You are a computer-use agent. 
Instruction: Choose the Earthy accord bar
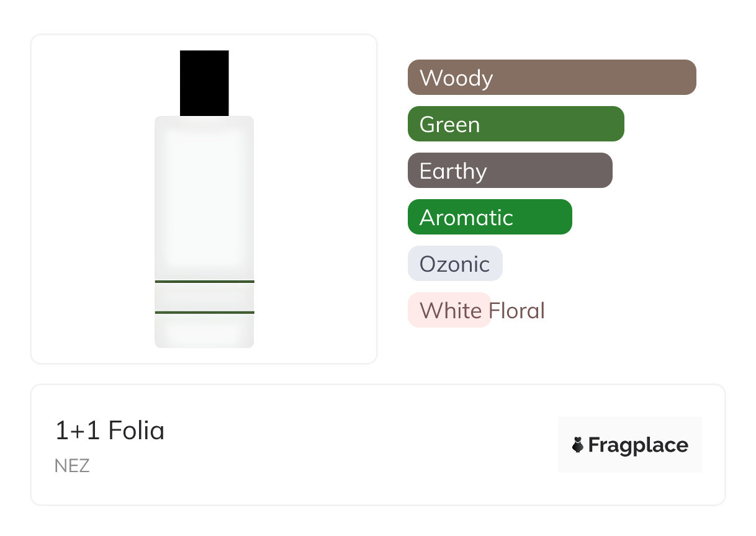click(510, 171)
